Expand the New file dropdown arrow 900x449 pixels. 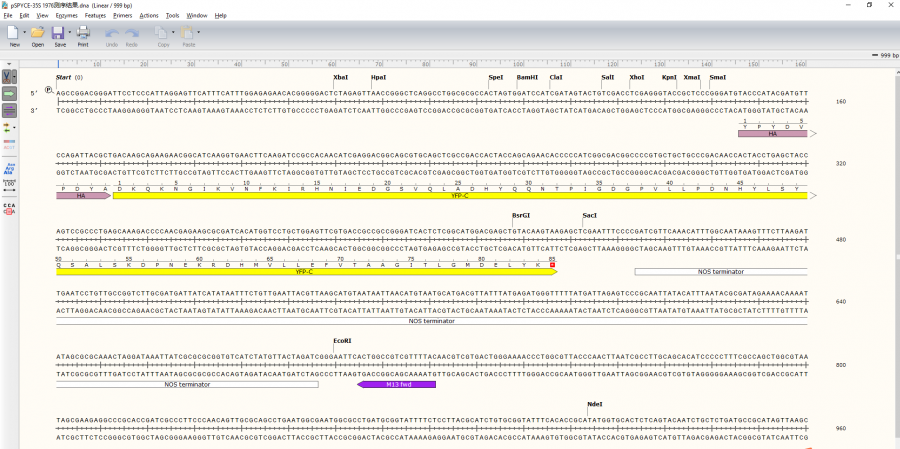(x=25, y=32)
